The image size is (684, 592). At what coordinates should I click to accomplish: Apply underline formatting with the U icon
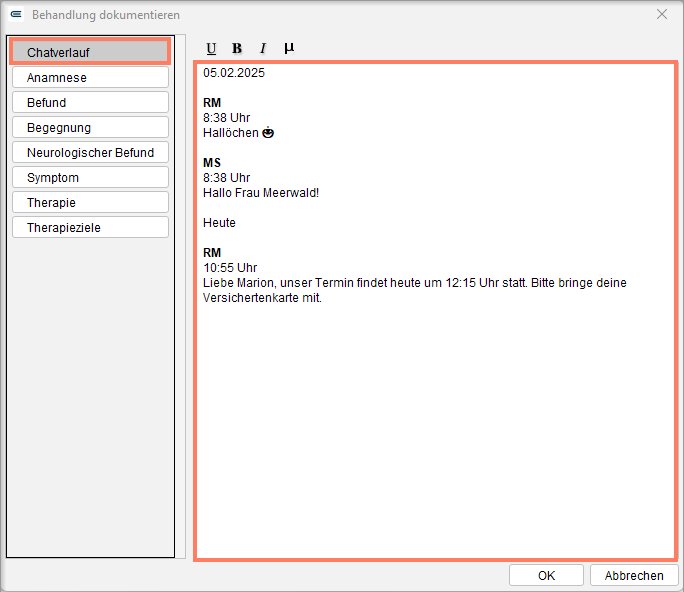tap(211, 48)
